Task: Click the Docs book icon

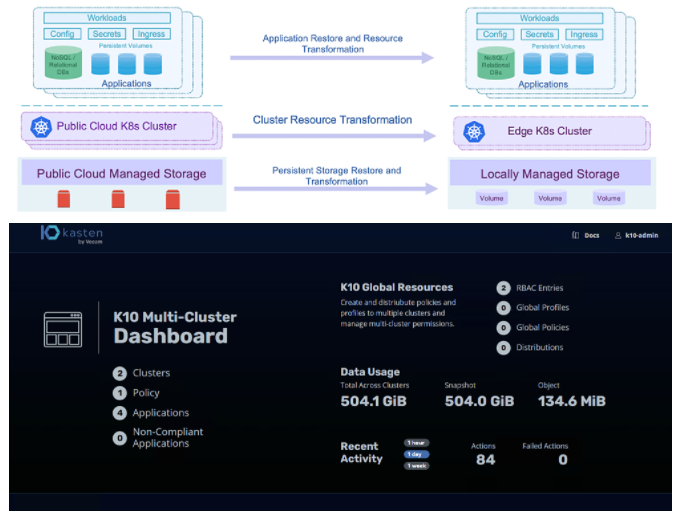Action: click(575, 235)
